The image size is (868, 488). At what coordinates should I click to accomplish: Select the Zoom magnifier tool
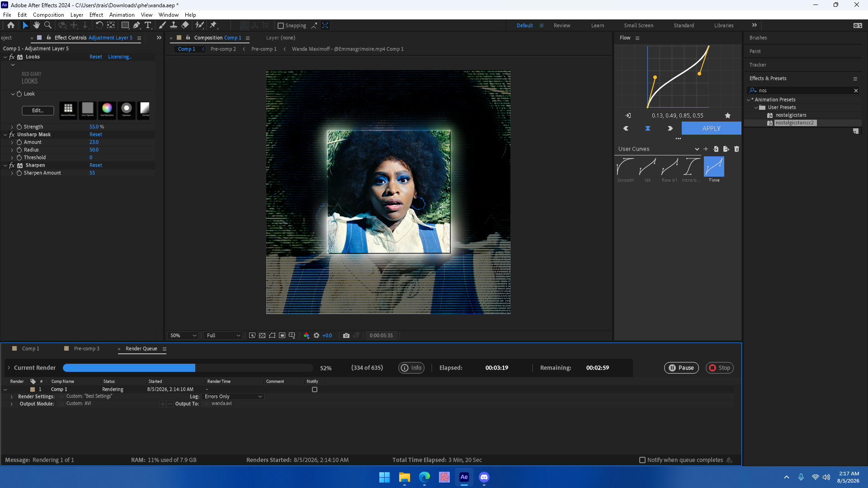pos(48,25)
